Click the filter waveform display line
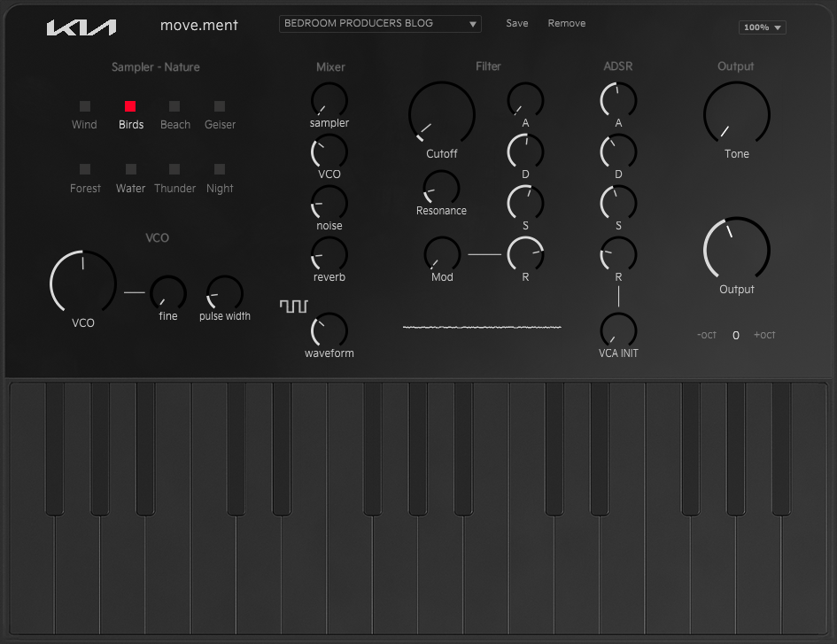 tap(482, 327)
